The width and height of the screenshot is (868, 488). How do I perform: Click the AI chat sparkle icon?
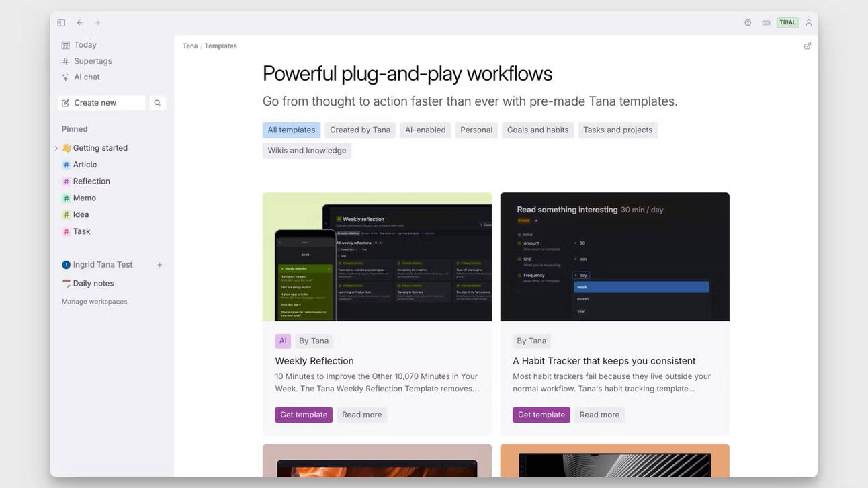[x=65, y=77]
